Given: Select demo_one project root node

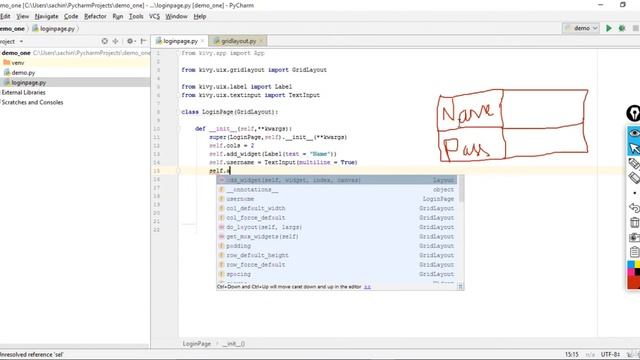Looking at the screenshot, I should (16, 53).
